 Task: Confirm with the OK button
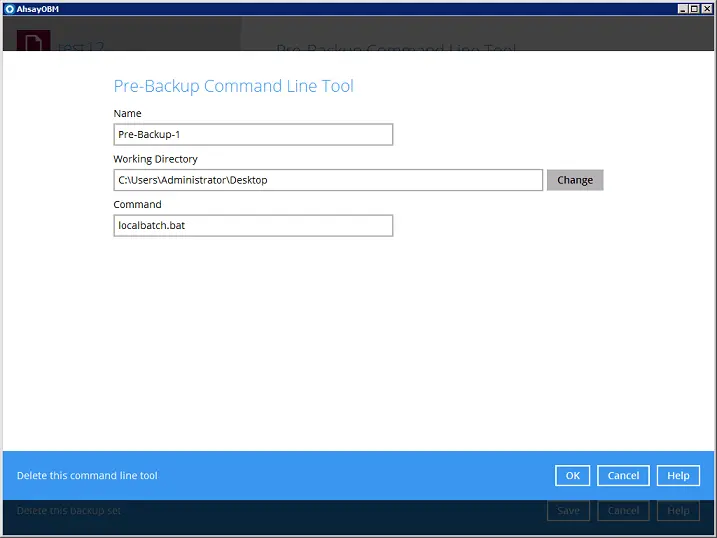[572, 476]
